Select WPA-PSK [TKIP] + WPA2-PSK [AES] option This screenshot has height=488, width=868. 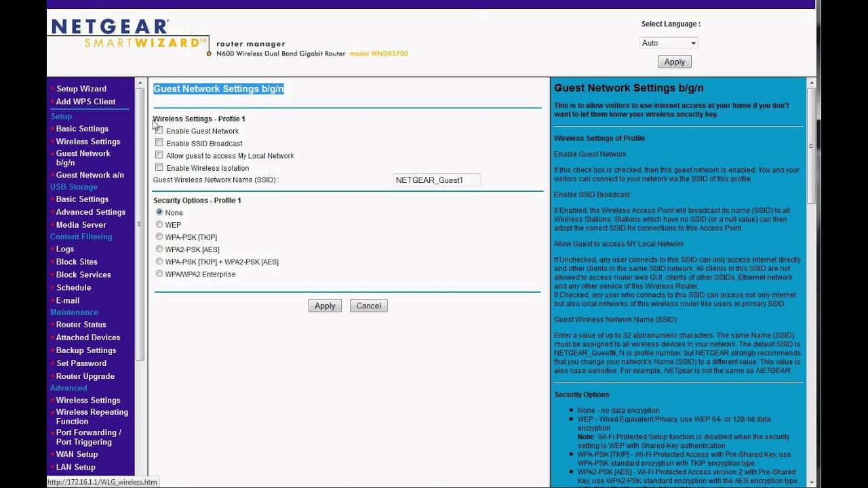[159, 262]
